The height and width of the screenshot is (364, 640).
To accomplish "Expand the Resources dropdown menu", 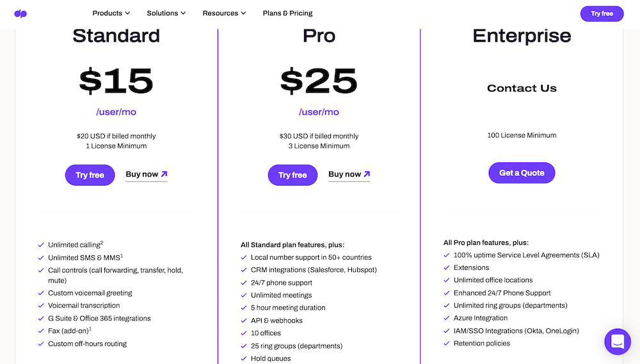I will (x=224, y=13).
